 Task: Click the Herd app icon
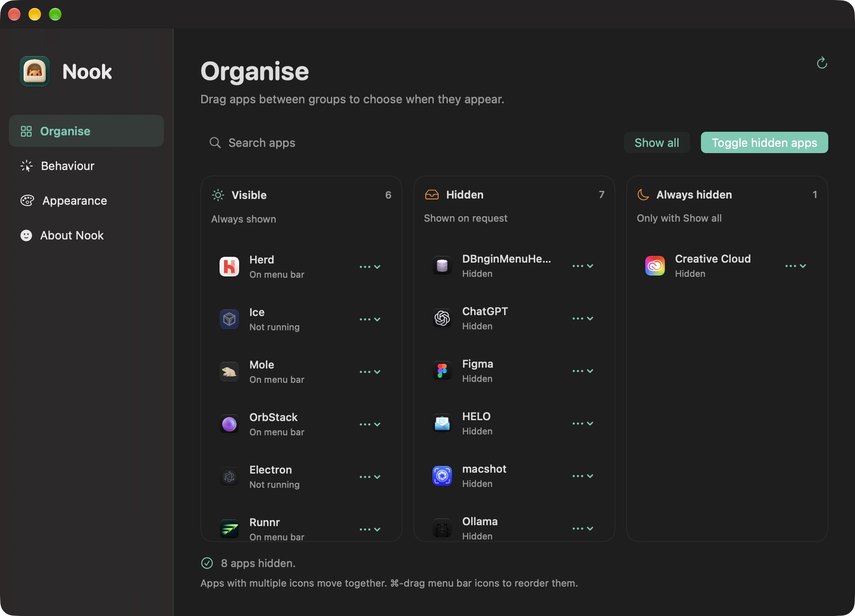click(x=229, y=267)
